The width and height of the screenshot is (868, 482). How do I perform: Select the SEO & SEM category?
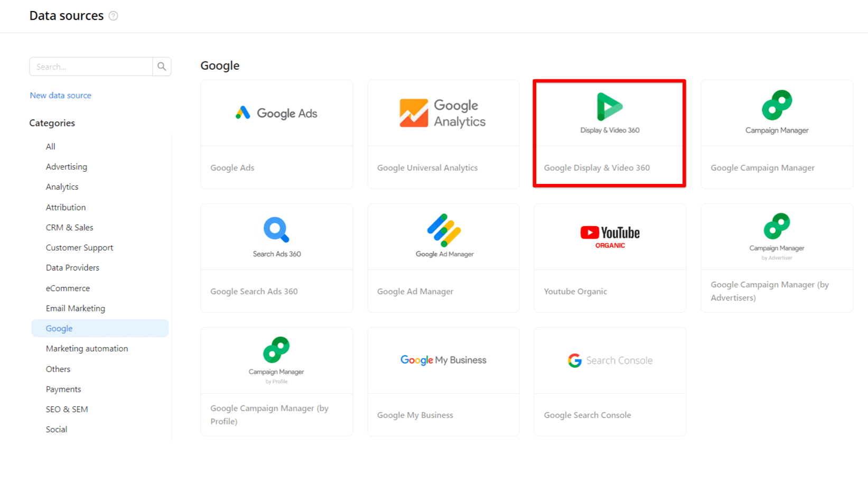coord(67,409)
